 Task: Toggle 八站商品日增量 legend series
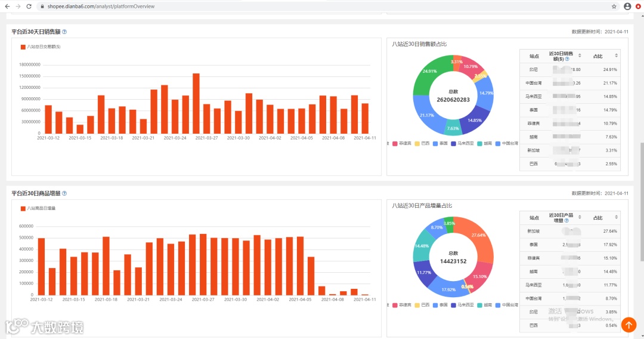point(38,208)
